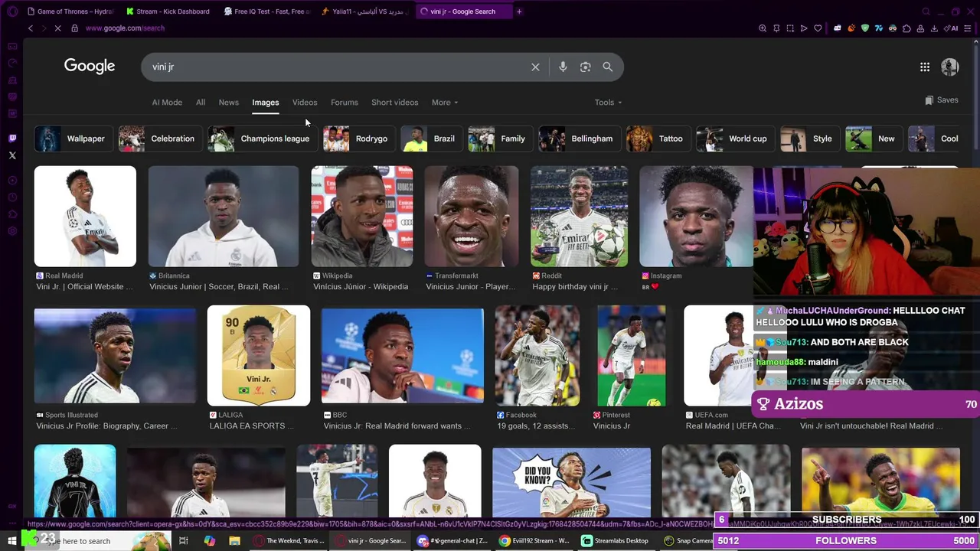Switch to the Forums tab
Screen dimensions: 980x551
point(345,103)
